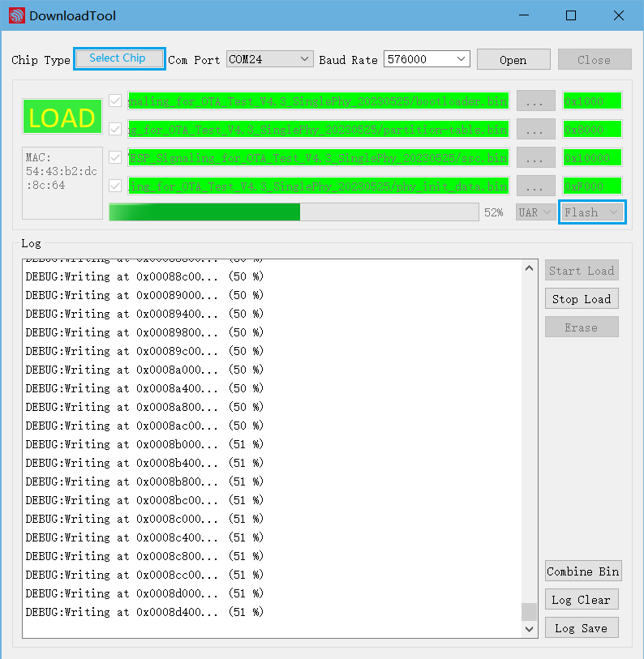Open the Flash target dropdown

(593, 212)
